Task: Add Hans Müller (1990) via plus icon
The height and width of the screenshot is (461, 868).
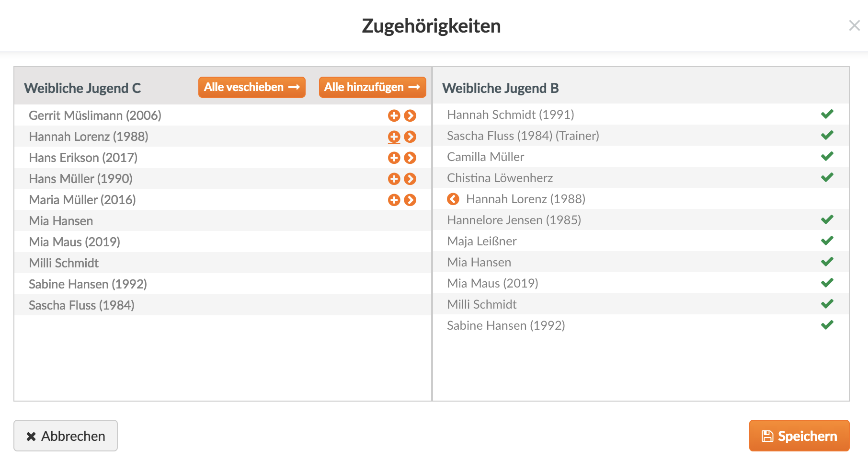Action: click(x=394, y=179)
